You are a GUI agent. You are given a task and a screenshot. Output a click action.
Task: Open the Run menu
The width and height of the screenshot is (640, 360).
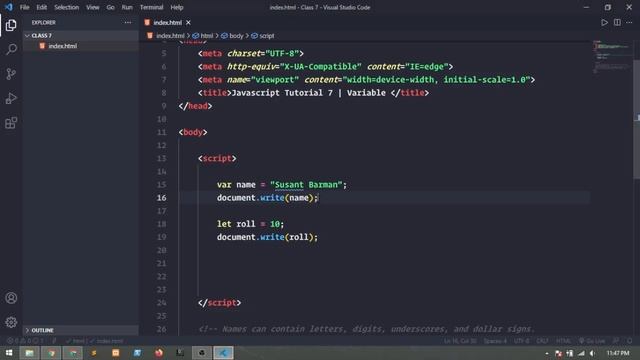tap(127, 7)
